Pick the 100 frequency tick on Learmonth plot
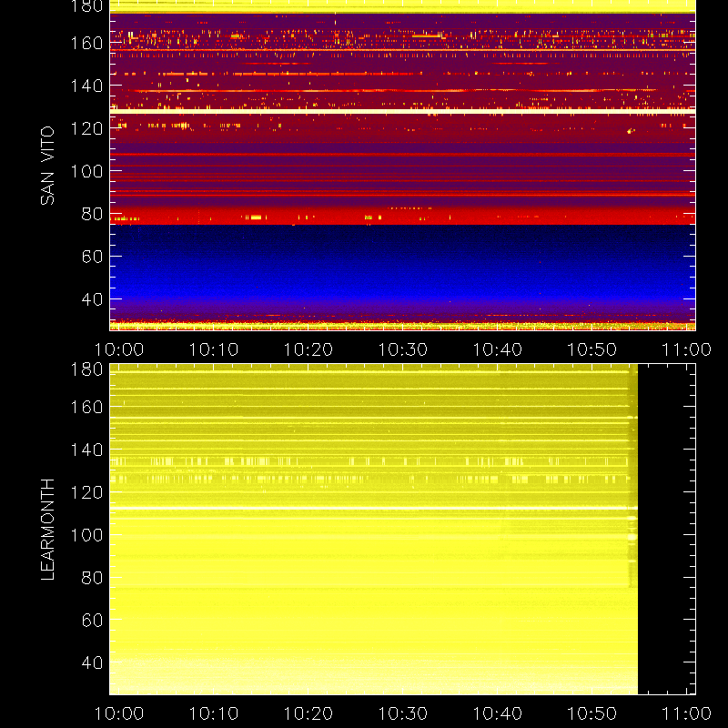Screen dimensions: 728x728 tap(86, 535)
